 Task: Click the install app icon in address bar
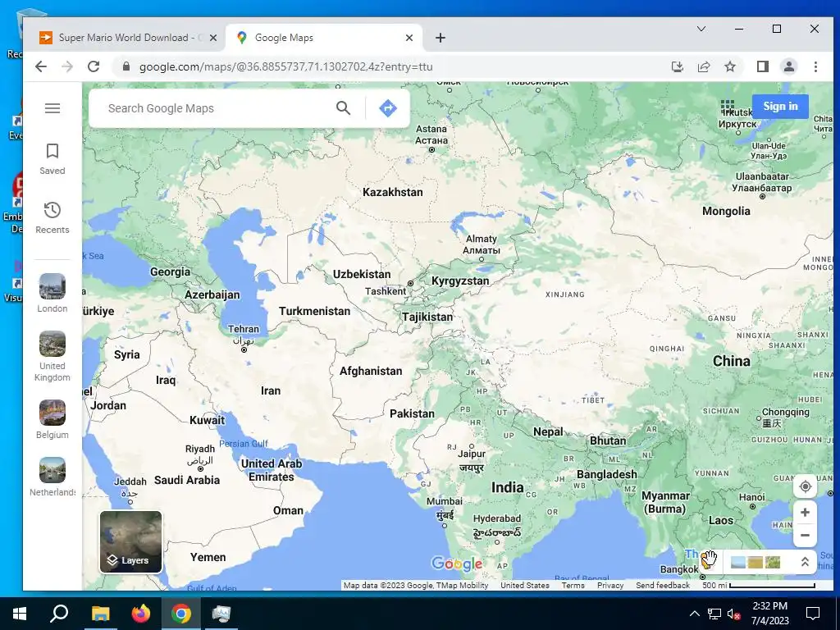(x=677, y=66)
